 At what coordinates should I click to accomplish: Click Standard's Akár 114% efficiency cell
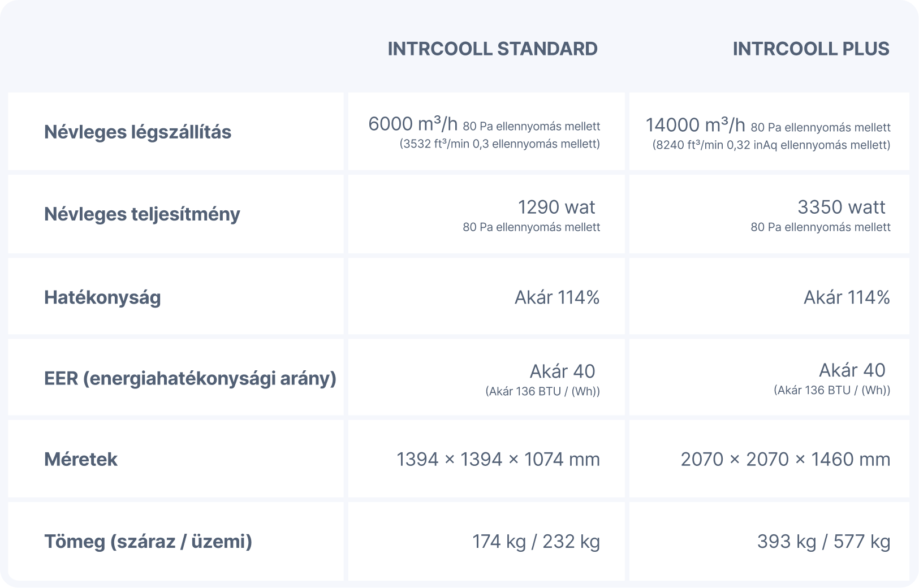coord(557,297)
